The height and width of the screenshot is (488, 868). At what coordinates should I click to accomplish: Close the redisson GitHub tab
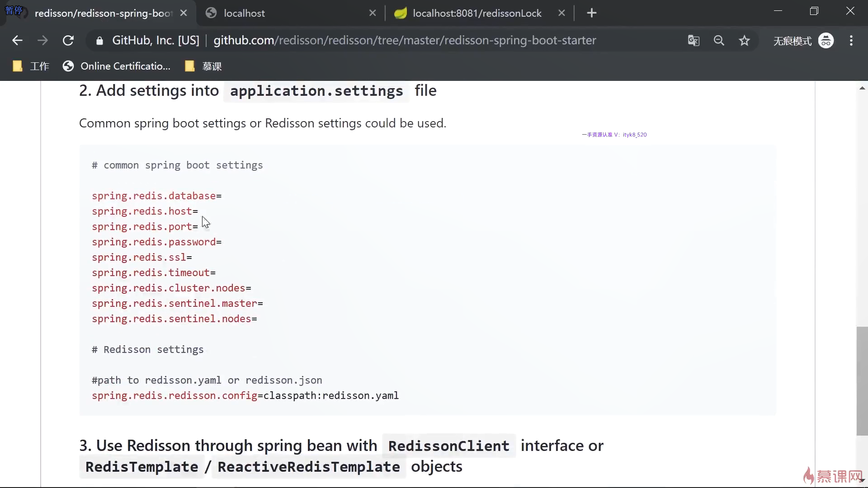tap(184, 13)
